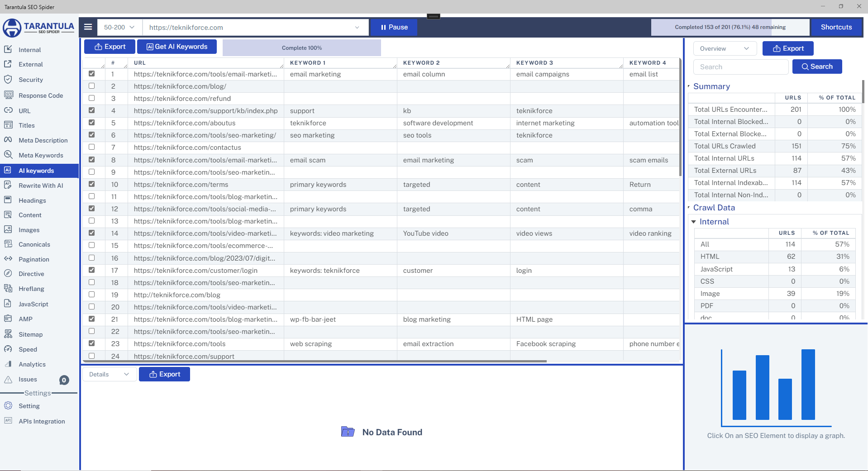868x471 pixels.
Task: Click the AMP sidebar icon
Action: click(x=8, y=319)
